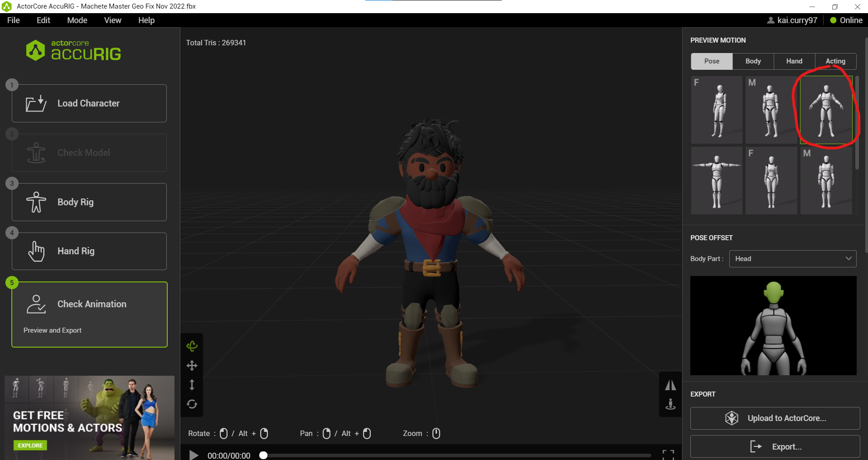Select the female standing pose in top row
The image size is (868, 460).
pos(717,110)
